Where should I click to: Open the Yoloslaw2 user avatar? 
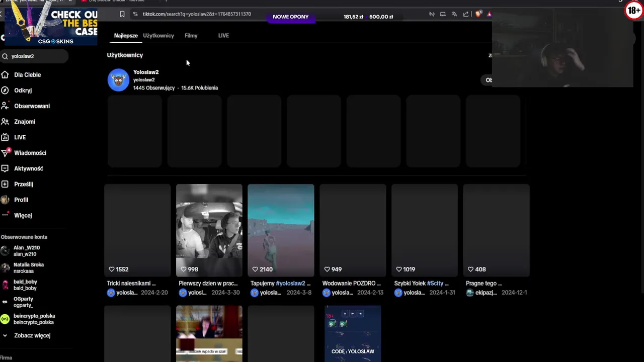pyautogui.click(x=119, y=80)
